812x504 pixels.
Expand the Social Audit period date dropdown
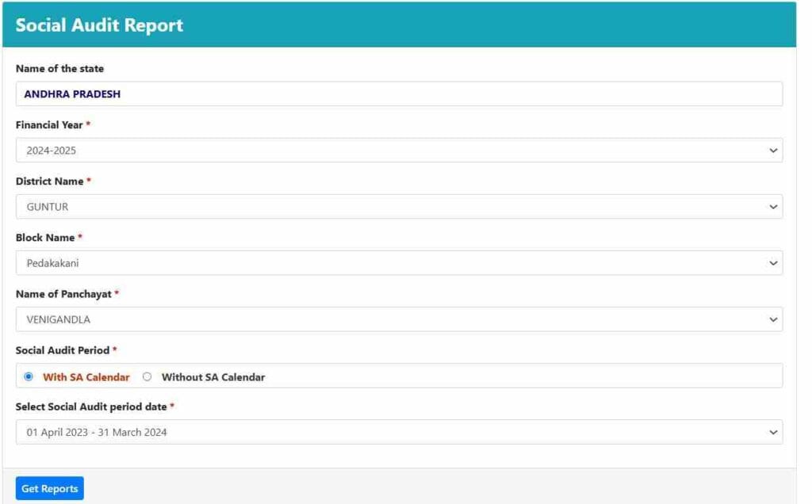tap(399, 432)
